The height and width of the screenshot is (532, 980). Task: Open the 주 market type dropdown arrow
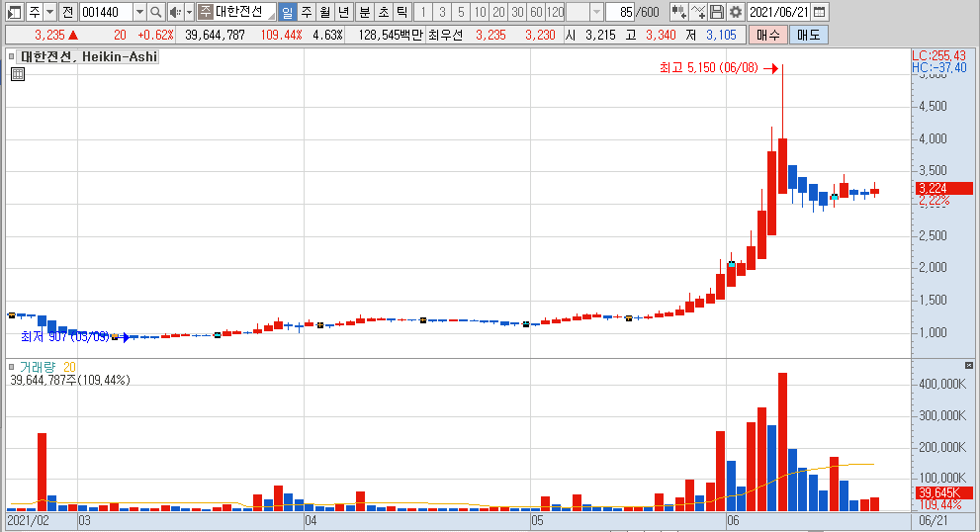tap(50, 11)
